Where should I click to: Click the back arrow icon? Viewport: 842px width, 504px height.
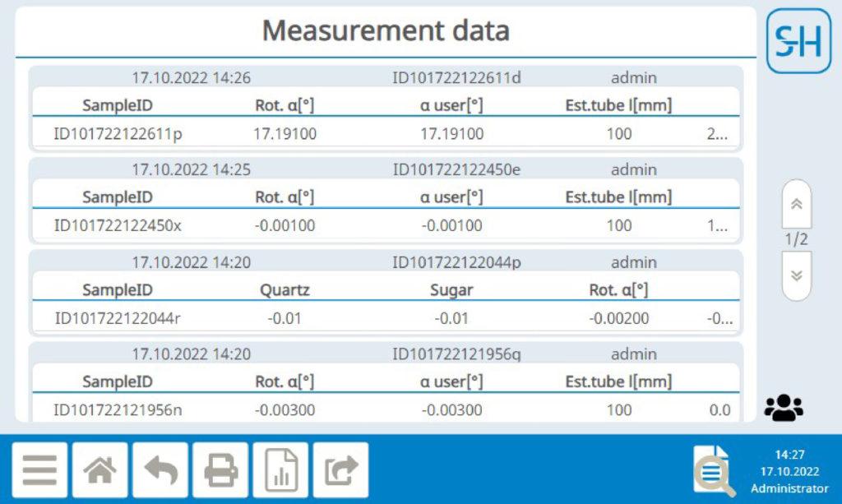[x=160, y=469]
